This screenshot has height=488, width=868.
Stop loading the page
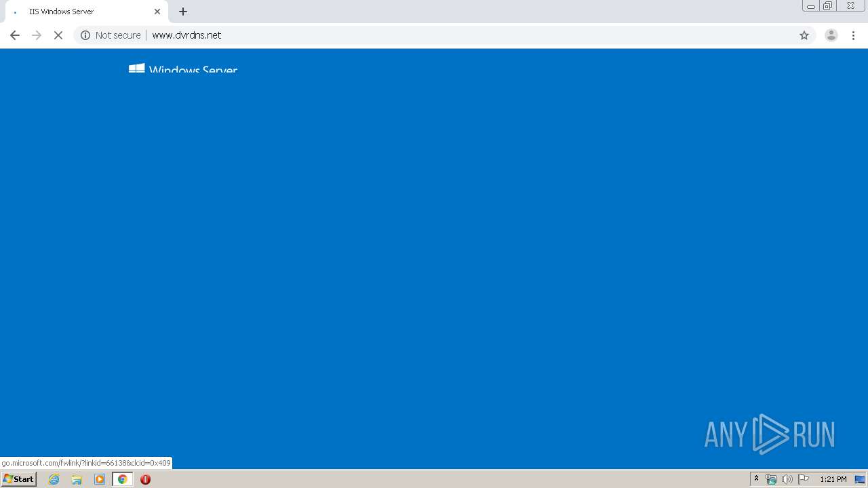(58, 35)
